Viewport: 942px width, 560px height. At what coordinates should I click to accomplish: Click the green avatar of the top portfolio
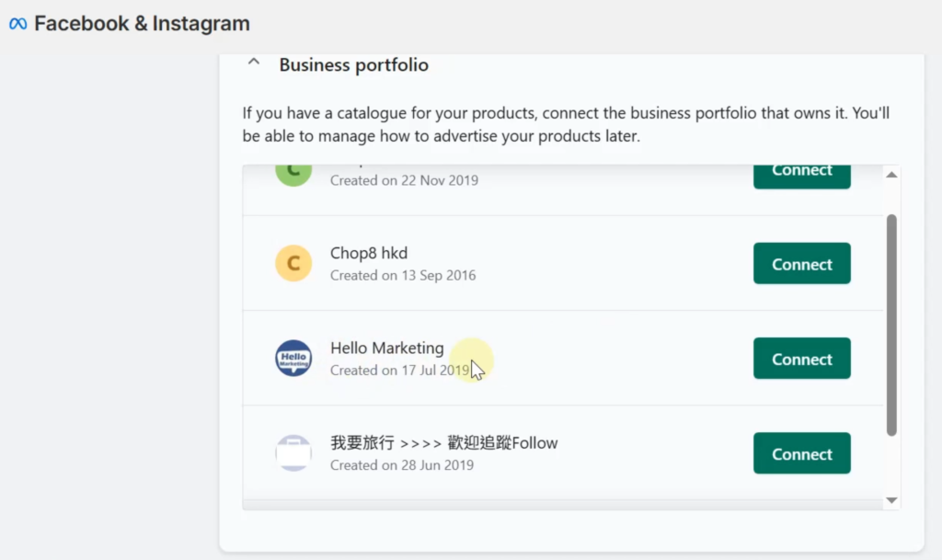point(293,172)
